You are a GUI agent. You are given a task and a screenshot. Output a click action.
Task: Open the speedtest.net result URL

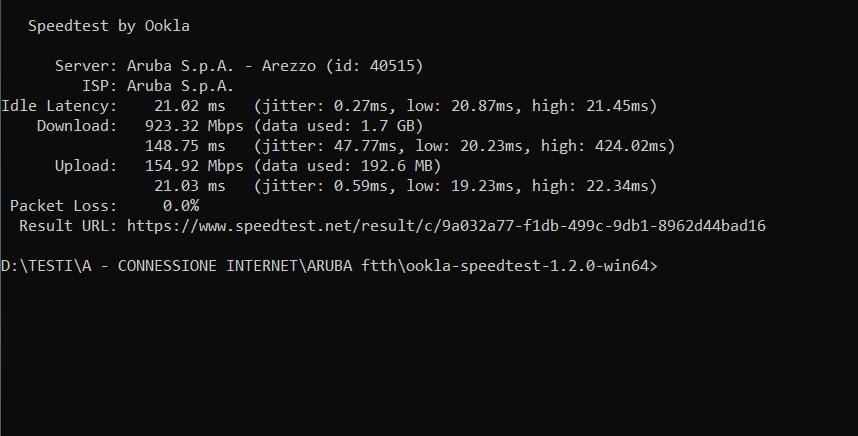tap(446, 226)
